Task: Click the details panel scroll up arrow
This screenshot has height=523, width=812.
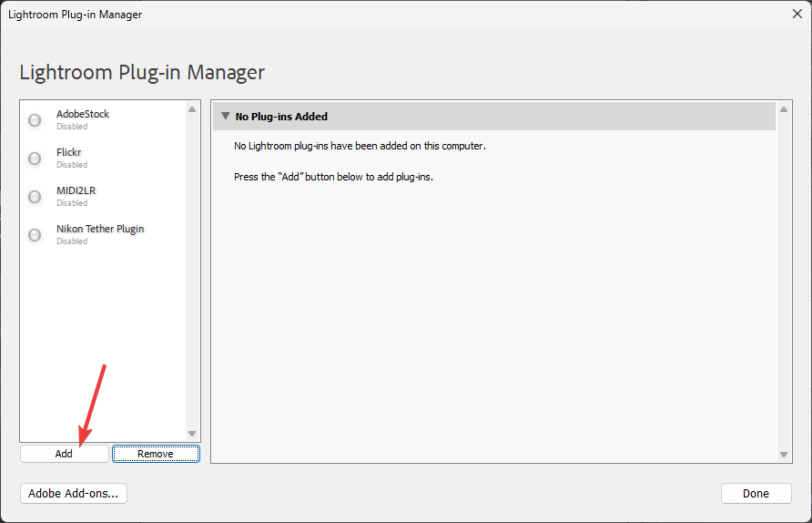Action: (x=785, y=109)
